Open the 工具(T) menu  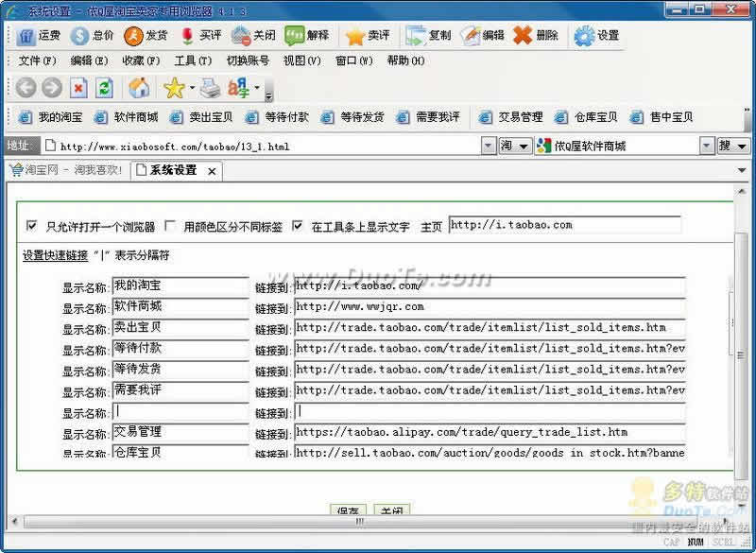(193, 60)
